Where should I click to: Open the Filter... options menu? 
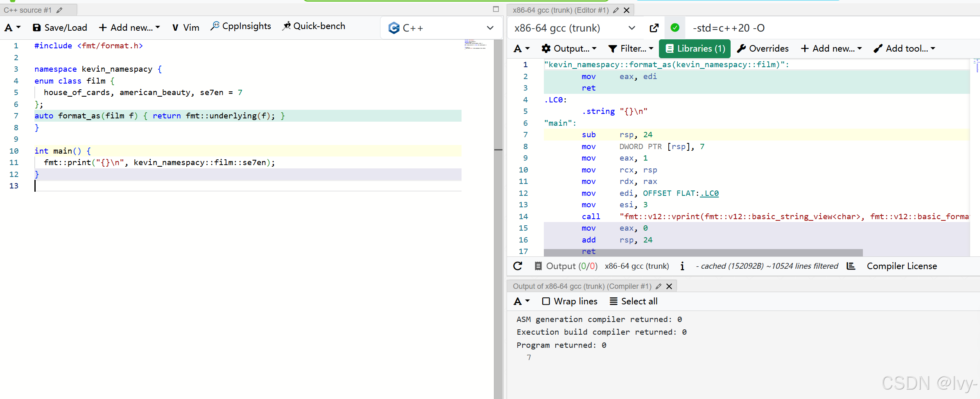[631, 49]
